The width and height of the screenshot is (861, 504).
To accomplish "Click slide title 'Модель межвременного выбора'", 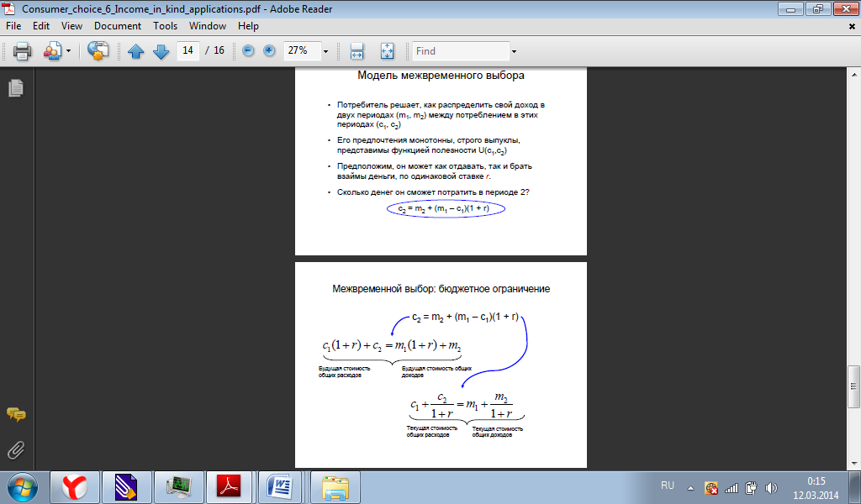I will click(441, 75).
